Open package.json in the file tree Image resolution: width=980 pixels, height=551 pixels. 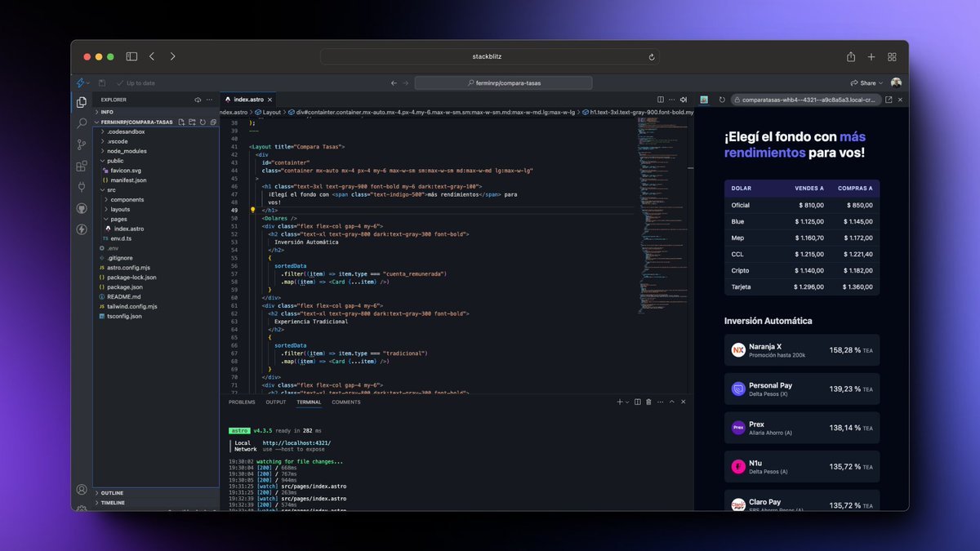125,287
